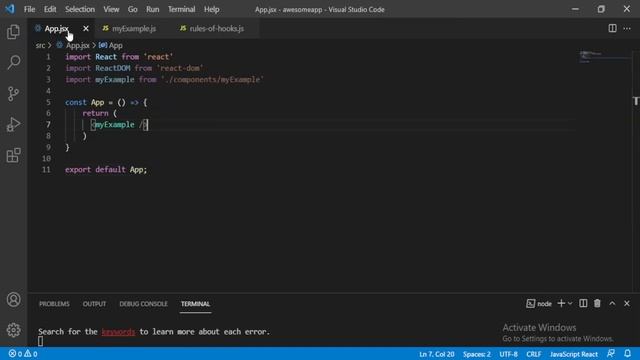
Task: Click the feedback icon in status bar
Action: 611,353
